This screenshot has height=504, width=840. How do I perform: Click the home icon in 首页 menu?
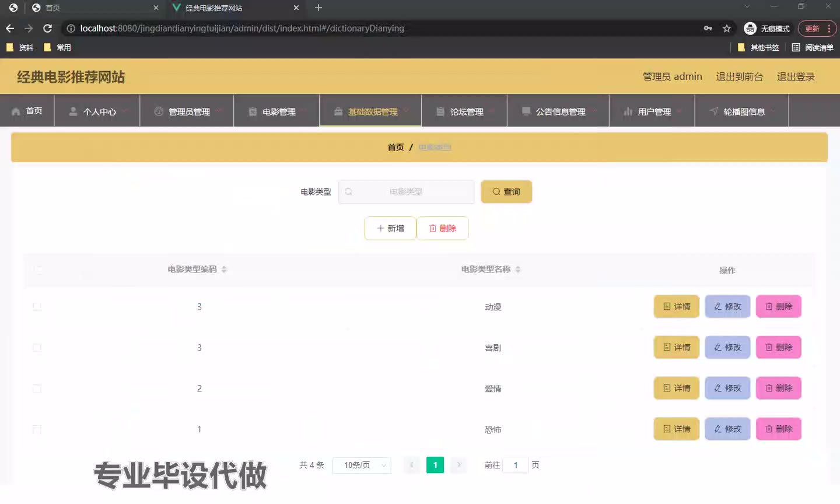click(16, 111)
